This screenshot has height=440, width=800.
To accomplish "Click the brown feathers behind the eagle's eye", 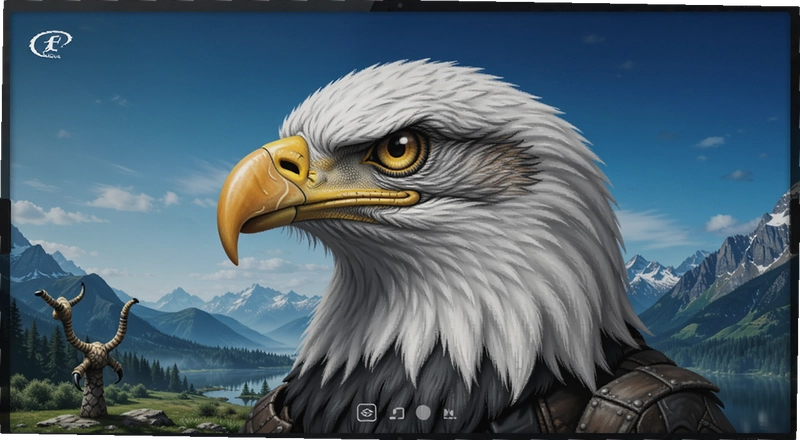I will click(x=510, y=163).
